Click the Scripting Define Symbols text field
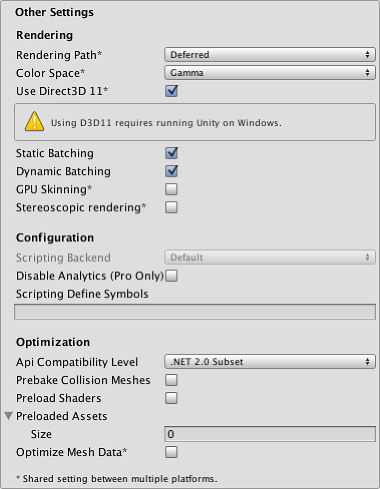 click(195, 312)
